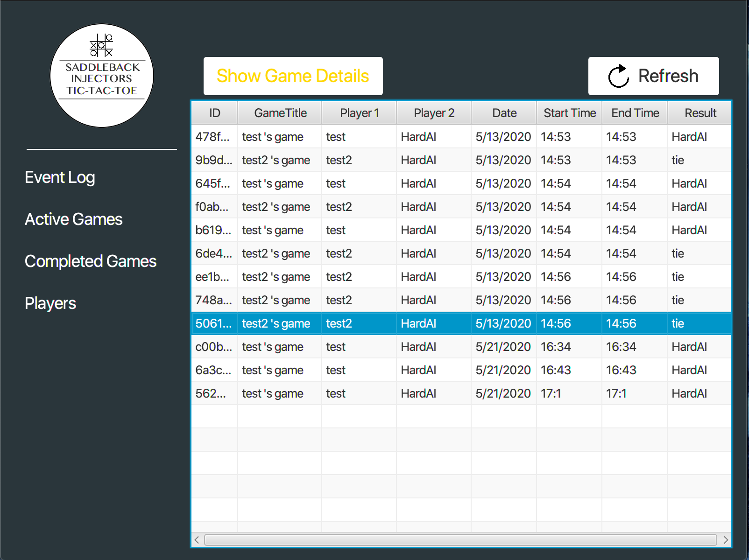Click the GameTitle column header

click(x=279, y=112)
